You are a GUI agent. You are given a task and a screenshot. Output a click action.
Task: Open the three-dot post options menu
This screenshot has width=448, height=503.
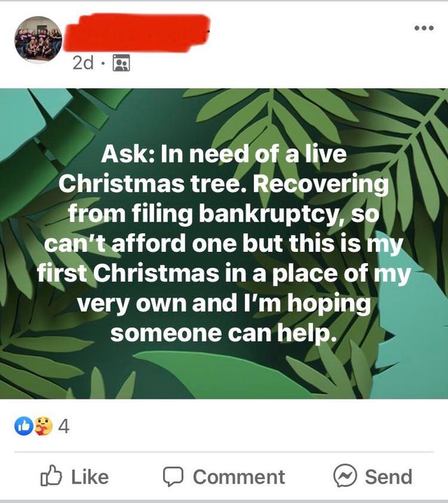tap(424, 28)
